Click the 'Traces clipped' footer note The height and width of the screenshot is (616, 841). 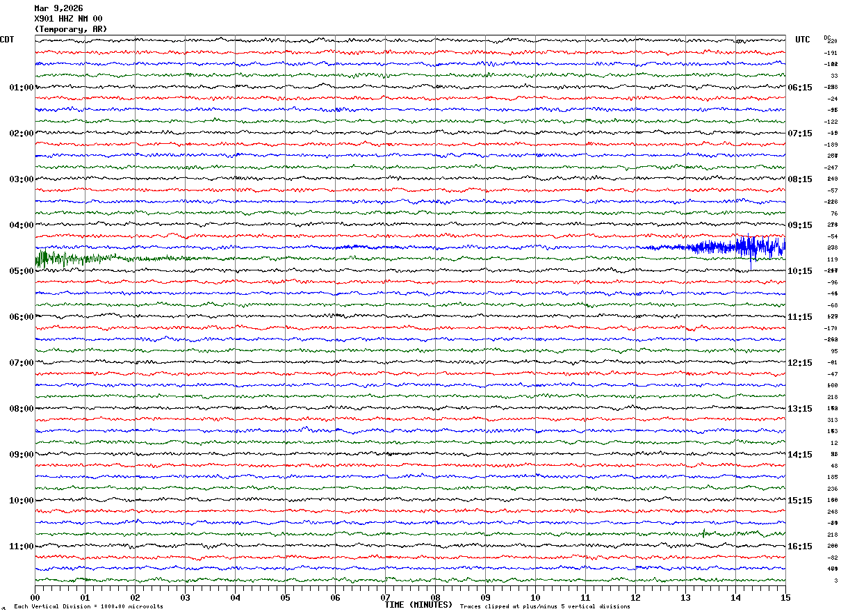[x=545, y=607]
